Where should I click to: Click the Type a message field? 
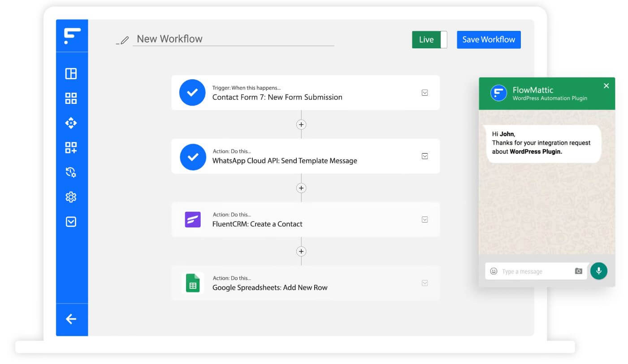click(x=536, y=271)
